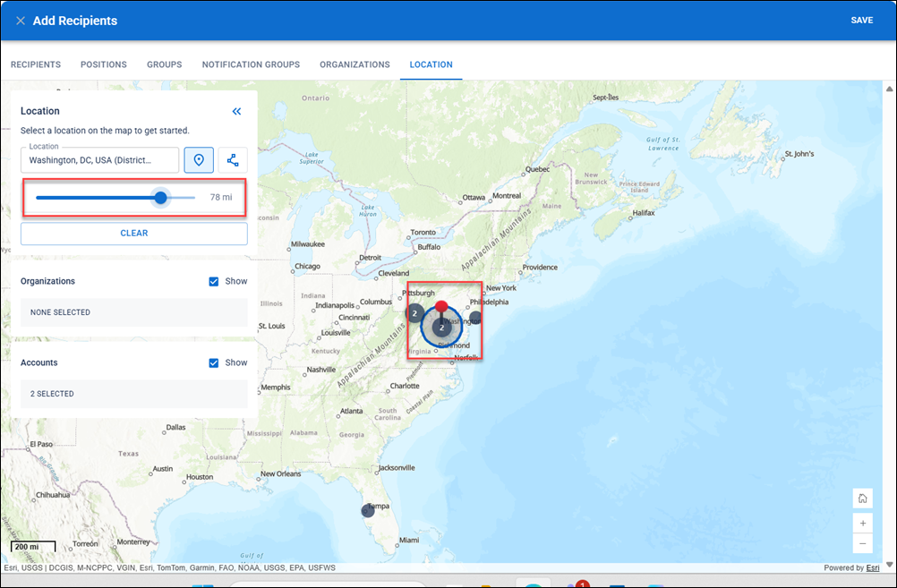Go to NOTIFICATION GROUPS tab
Viewport: 897px width, 588px height.
click(251, 64)
